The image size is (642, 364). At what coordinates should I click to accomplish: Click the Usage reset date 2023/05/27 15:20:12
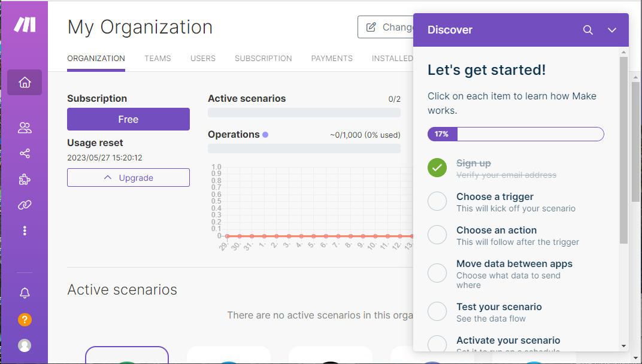tap(104, 157)
